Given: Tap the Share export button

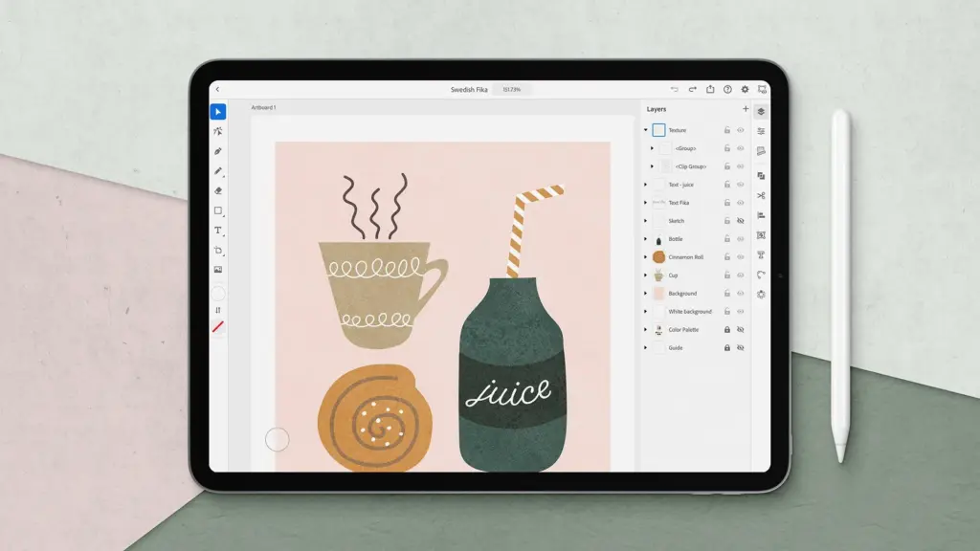Looking at the screenshot, I should [711, 89].
